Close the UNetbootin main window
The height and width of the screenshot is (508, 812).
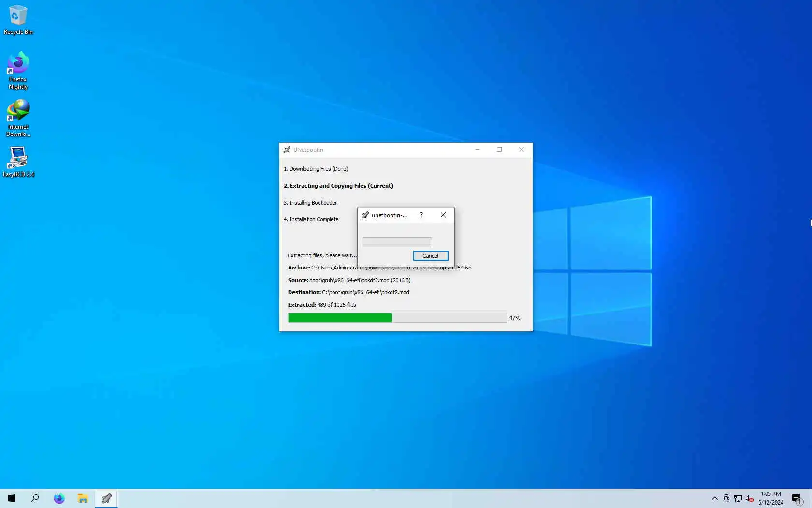click(x=521, y=150)
